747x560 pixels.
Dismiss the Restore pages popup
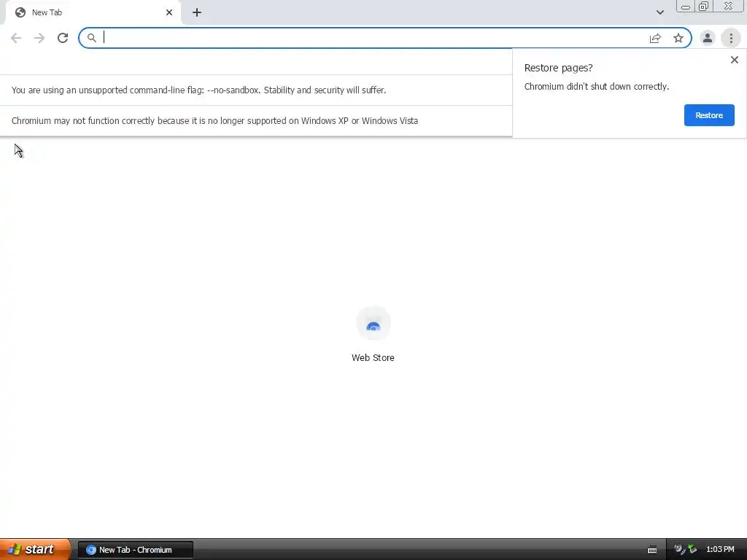click(x=734, y=60)
